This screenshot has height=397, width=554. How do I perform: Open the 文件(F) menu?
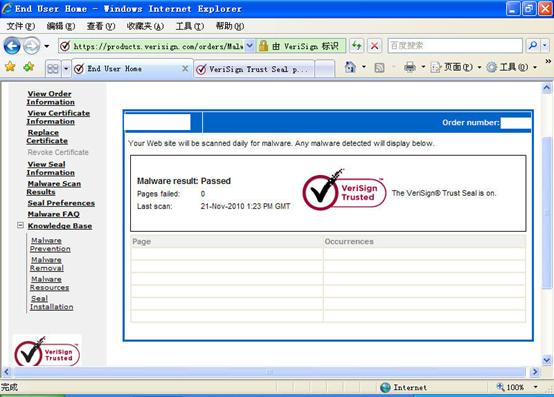tap(21, 26)
